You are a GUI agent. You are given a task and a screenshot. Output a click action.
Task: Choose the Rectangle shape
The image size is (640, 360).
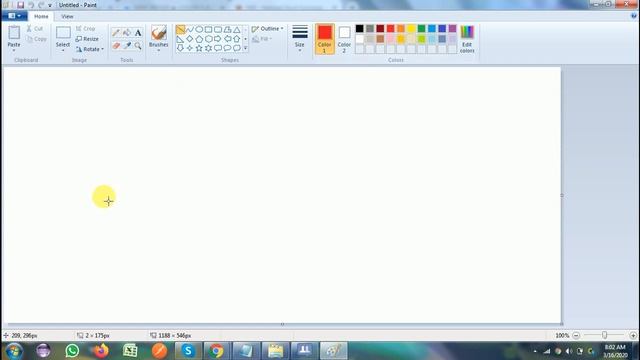[x=209, y=30]
